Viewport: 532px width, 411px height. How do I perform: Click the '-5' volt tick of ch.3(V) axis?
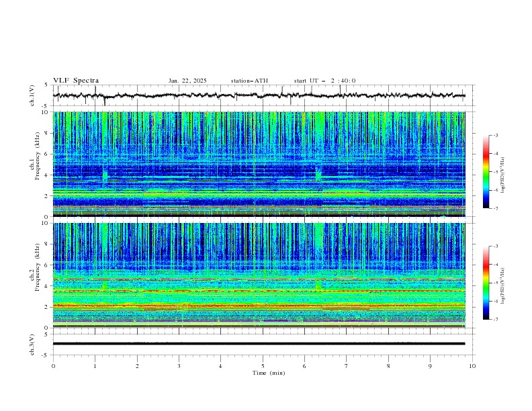[46, 355]
